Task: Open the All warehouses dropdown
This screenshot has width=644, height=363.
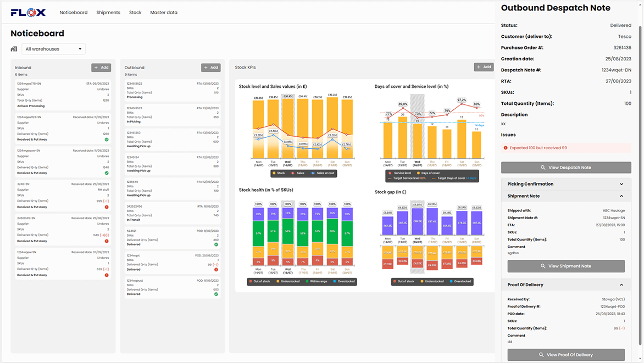Action: 53,49
